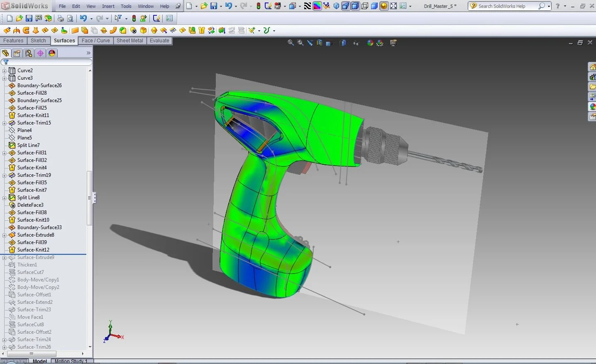
Task: Open the Curves tool
Action: click(267, 30)
